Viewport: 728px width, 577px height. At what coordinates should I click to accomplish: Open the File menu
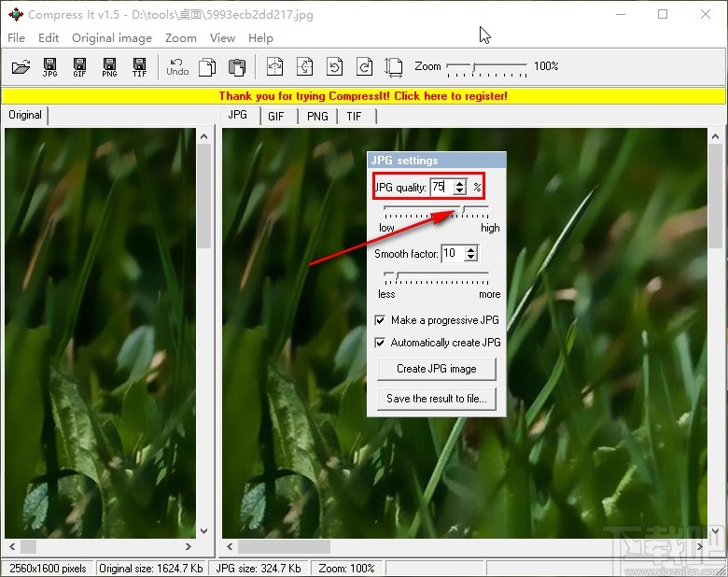tap(16, 38)
